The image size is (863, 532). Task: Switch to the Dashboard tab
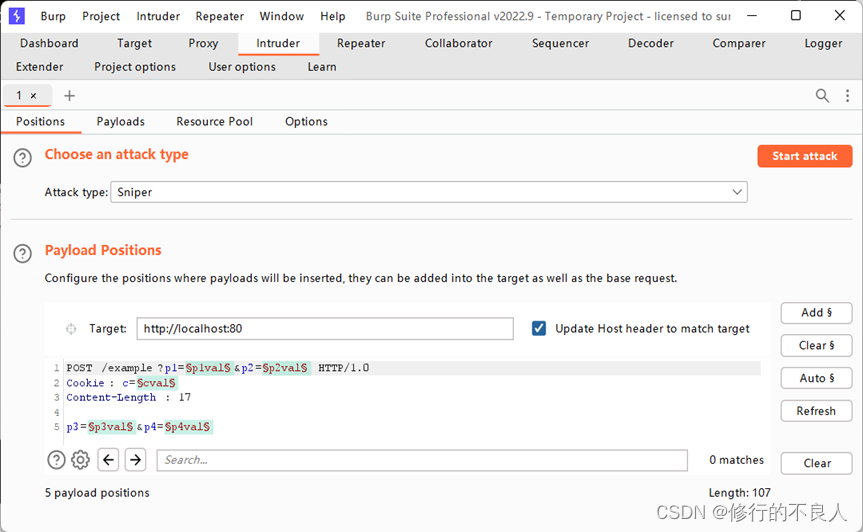(49, 43)
